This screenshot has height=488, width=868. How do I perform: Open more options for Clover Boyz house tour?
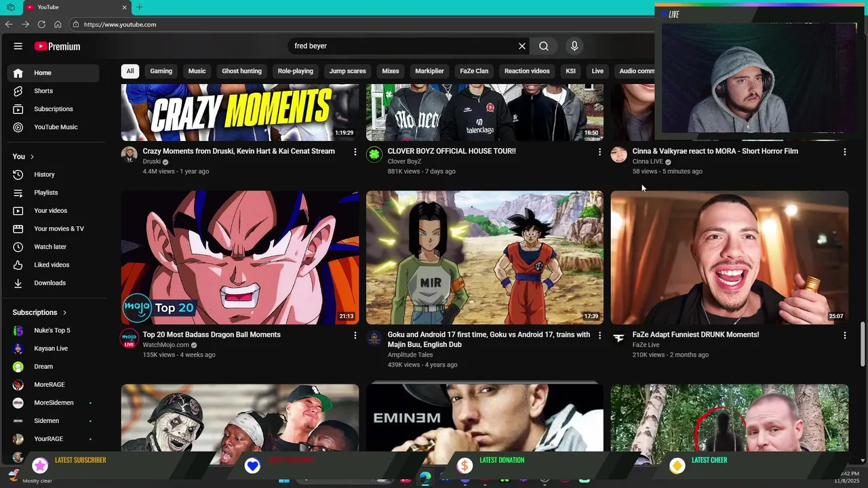click(x=599, y=152)
